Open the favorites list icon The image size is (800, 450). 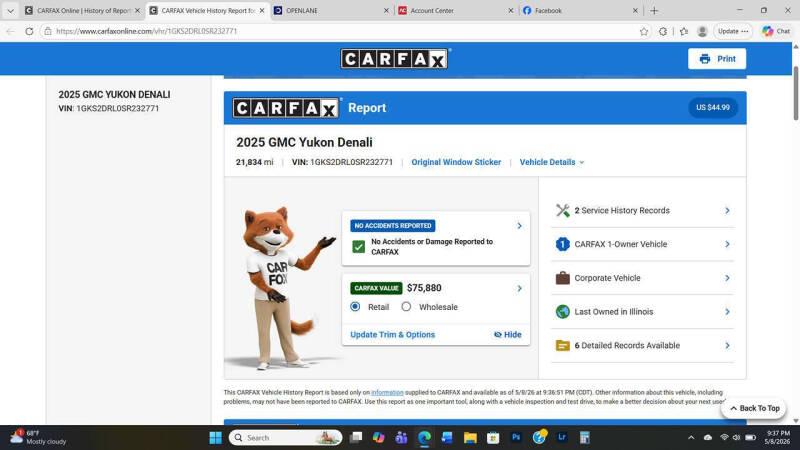(x=684, y=31)
